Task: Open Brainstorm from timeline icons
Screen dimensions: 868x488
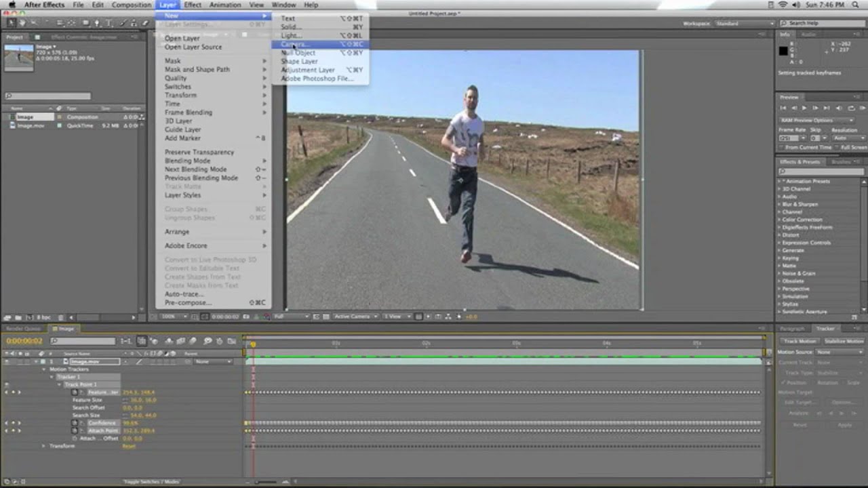Action: click(208, 341)
